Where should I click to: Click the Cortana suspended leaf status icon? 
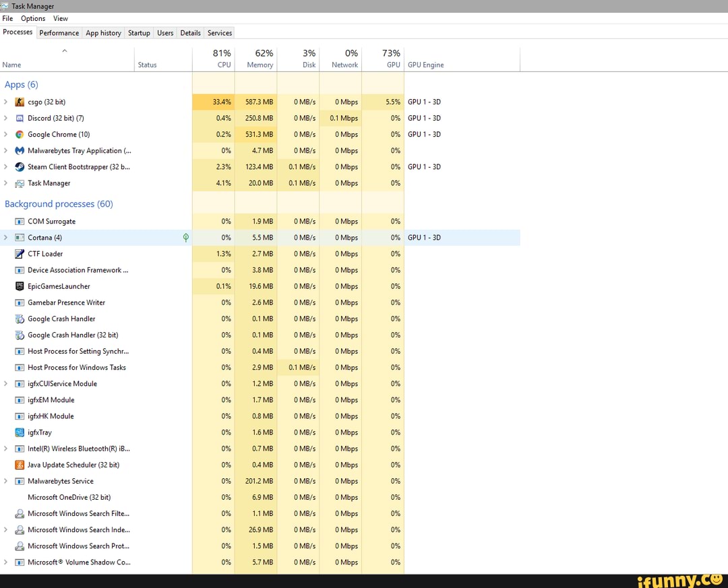pos(186,238)
